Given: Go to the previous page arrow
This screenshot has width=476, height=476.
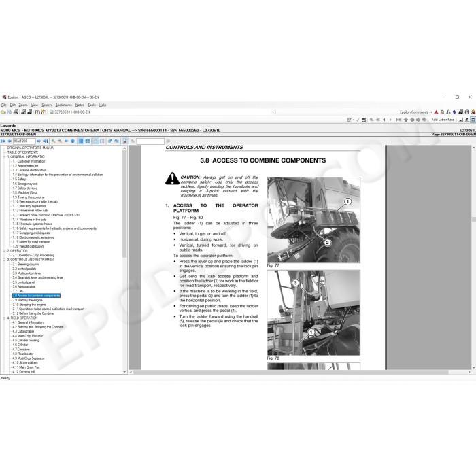Looking at the screenshot, I should click(10, 141).
